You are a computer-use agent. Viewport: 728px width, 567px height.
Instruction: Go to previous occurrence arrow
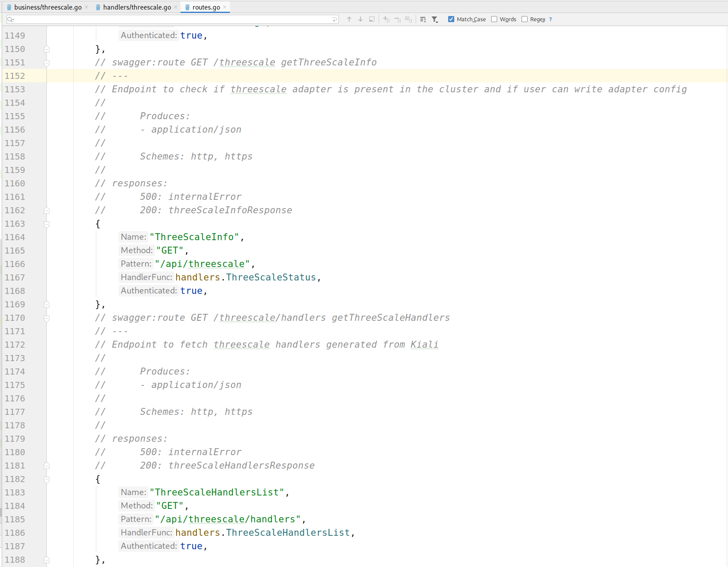[349, 19]
